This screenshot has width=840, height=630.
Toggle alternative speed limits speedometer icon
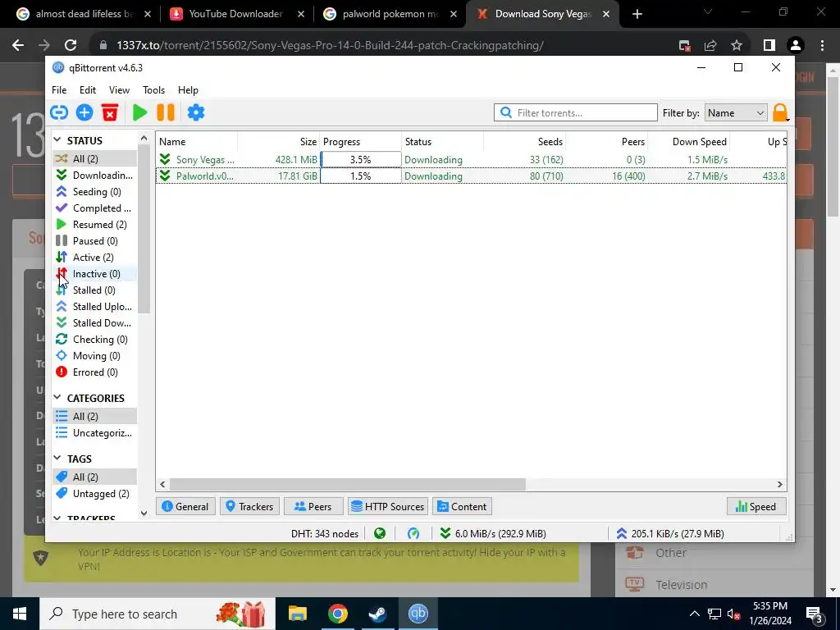[x=413, y=533]
